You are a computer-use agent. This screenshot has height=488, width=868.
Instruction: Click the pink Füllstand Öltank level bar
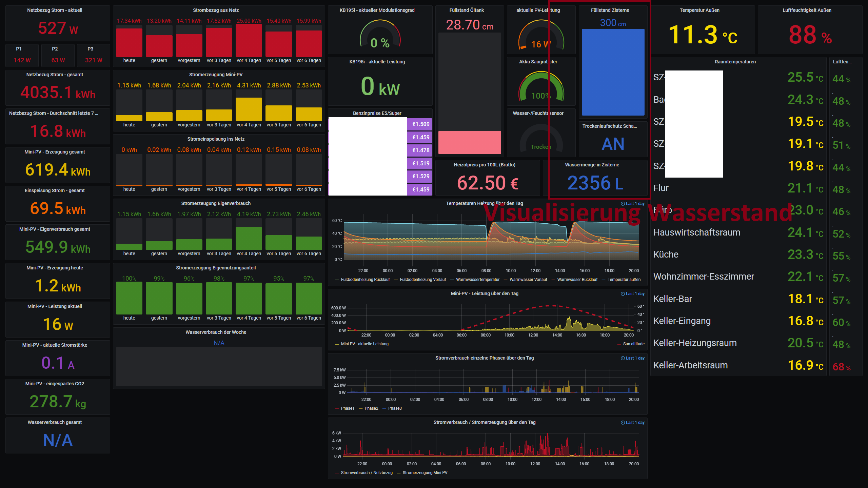(470, 143)
